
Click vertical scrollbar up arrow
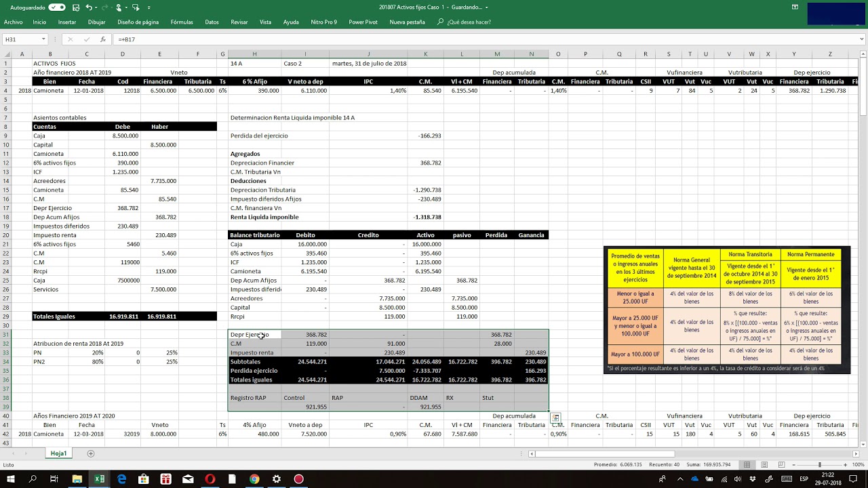[864, 54]
